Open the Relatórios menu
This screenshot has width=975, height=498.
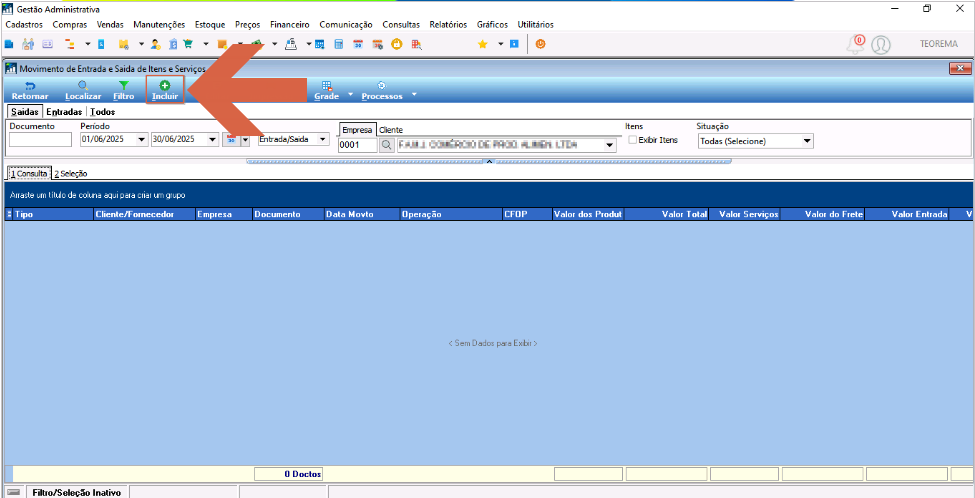point(448,25)
